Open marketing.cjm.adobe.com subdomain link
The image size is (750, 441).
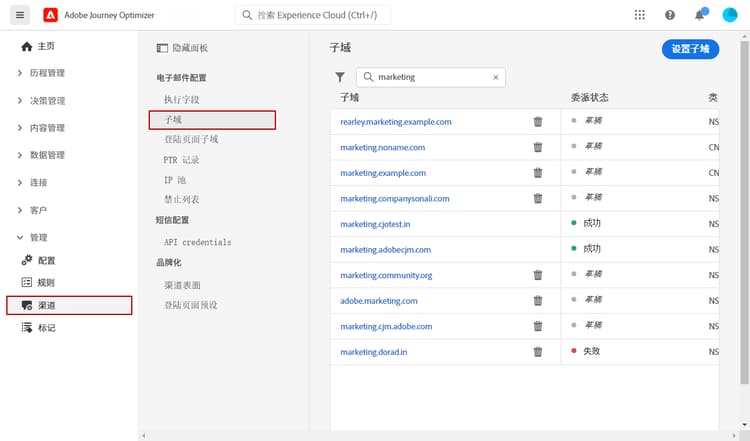click(386, 326)
